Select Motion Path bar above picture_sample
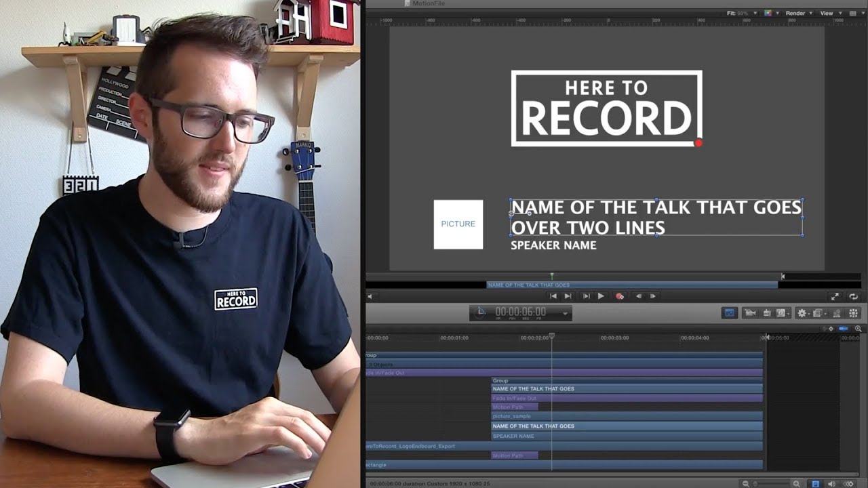 click(x=515, y=407)
